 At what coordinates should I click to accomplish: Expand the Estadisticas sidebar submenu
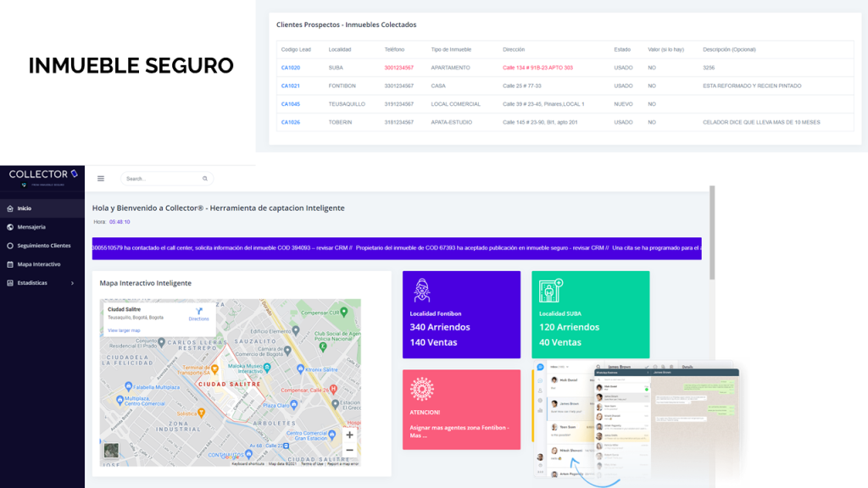72,283
